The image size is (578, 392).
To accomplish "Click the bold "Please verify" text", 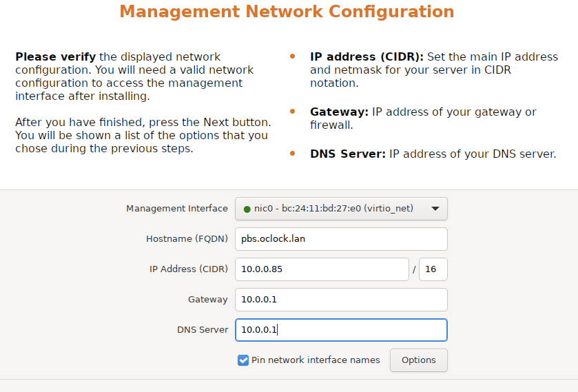I will pyautogui.click(x=55, y=56).
